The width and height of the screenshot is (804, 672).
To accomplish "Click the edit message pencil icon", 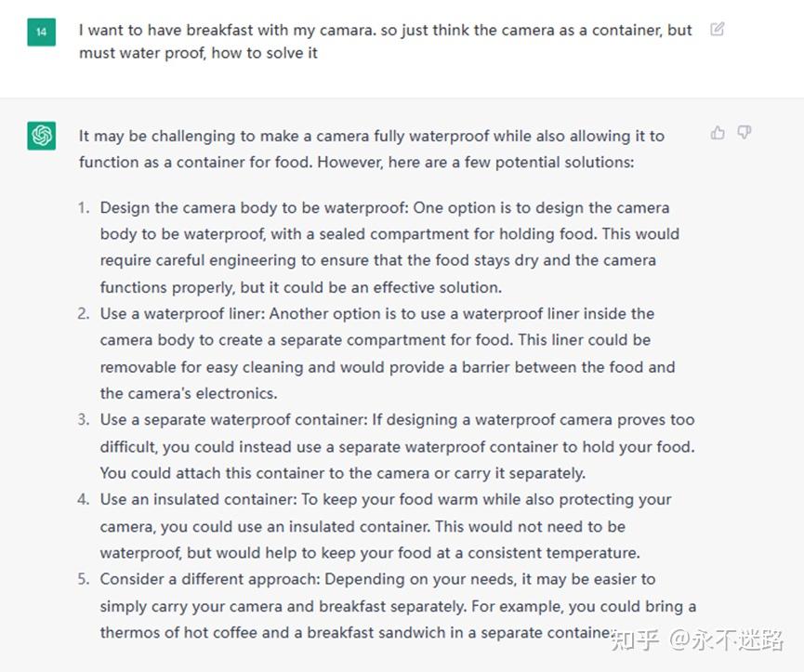I will [717, 29].
